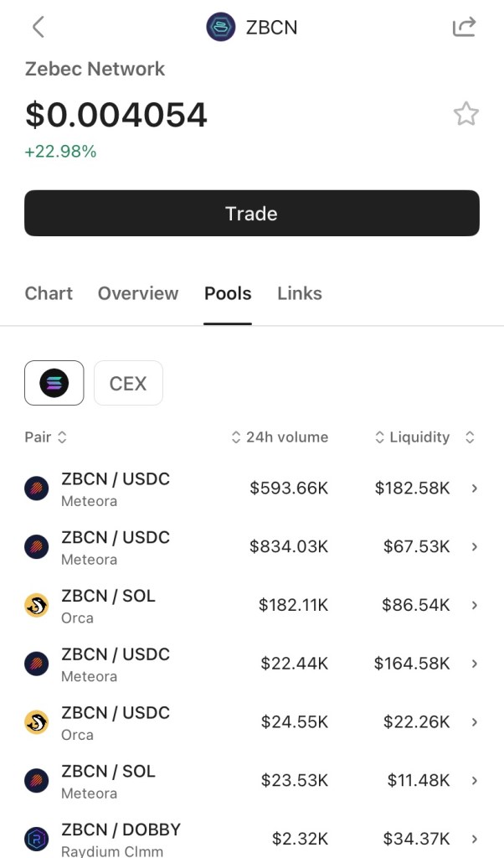Open the ZBCN / SOL Meteora pool row
The height and width of the screenshot is (858, 504).
[x=251, y=781]
